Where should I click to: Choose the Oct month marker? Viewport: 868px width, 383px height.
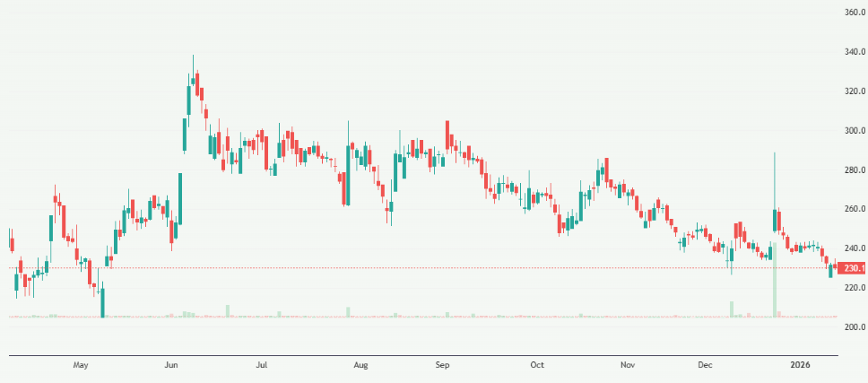click(537, 366)
